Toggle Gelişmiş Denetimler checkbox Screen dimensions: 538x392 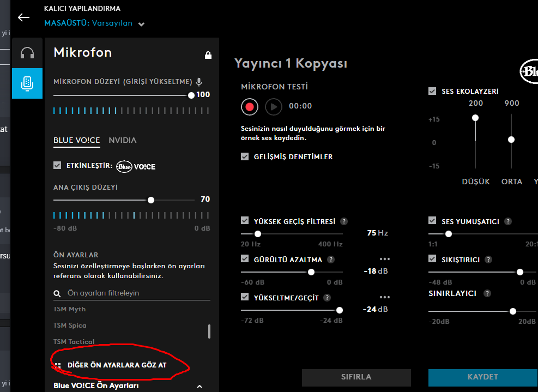click(x=245, y=156)
